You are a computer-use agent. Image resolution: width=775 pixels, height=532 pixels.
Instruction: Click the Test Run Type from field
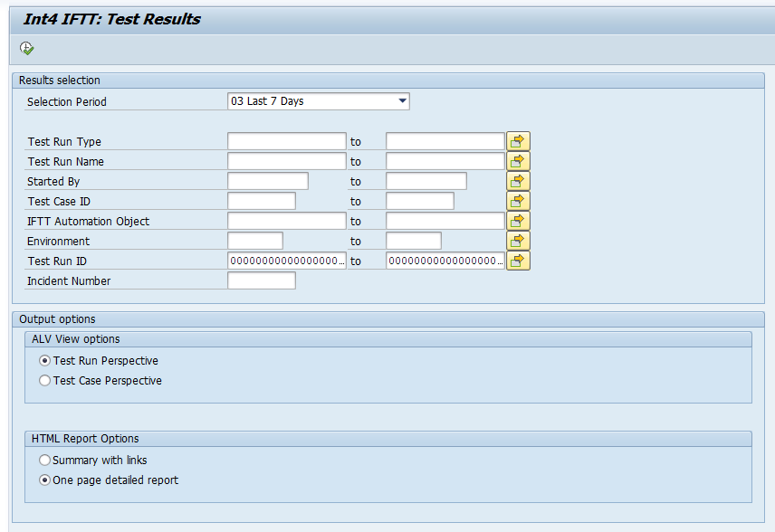click(286, 141)
